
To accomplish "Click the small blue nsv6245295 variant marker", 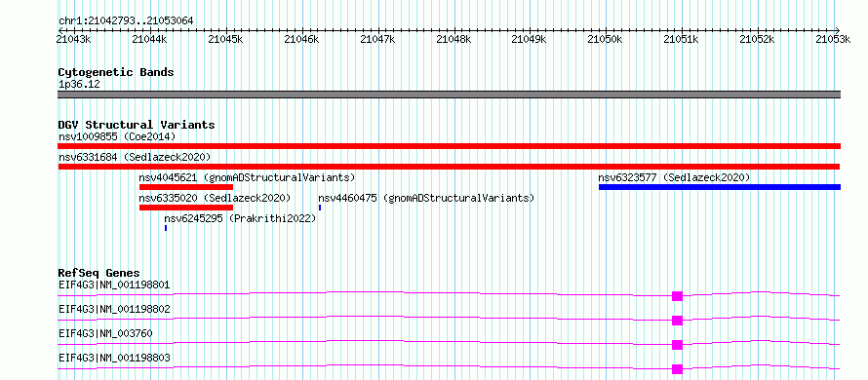I will tap(166, 228).
